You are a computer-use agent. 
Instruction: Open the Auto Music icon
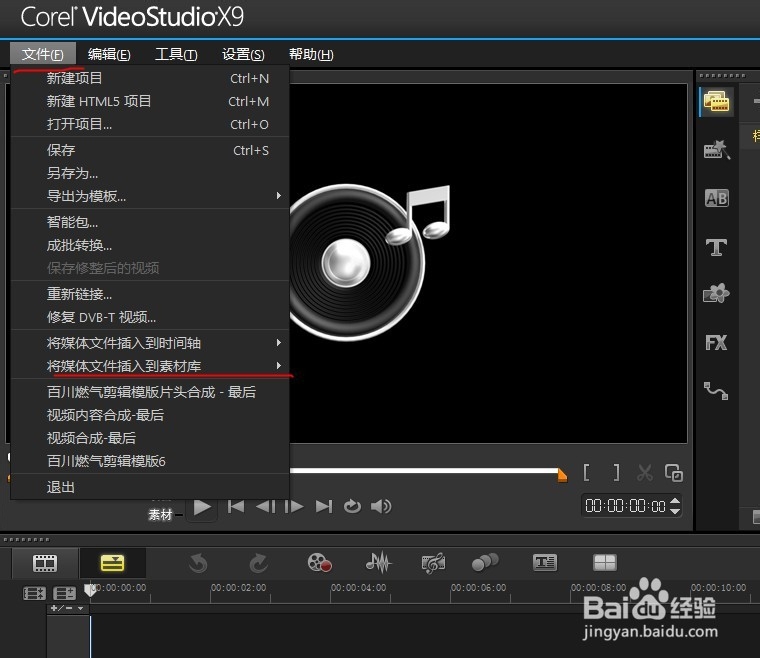[433, 563]
